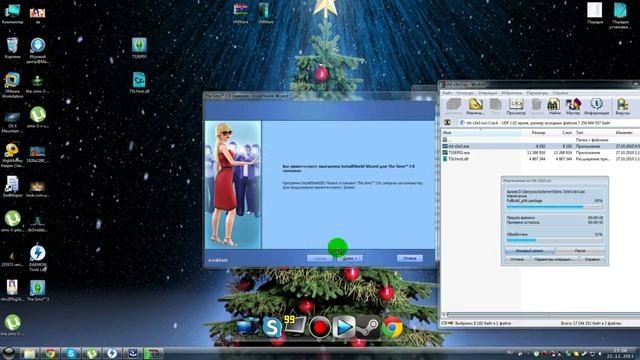Click the Delete icon in WinRAR toolbar
The image size is (640, 360).
[x=537, y=105]
